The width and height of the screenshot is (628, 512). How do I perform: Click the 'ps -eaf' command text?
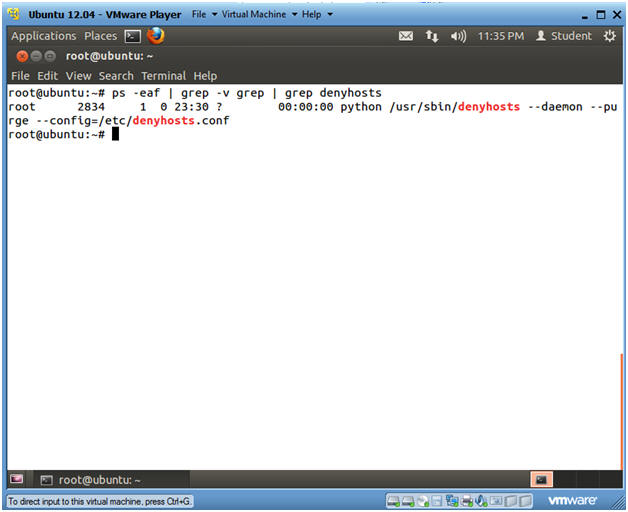pyautogui.click(x=136, y=93)
